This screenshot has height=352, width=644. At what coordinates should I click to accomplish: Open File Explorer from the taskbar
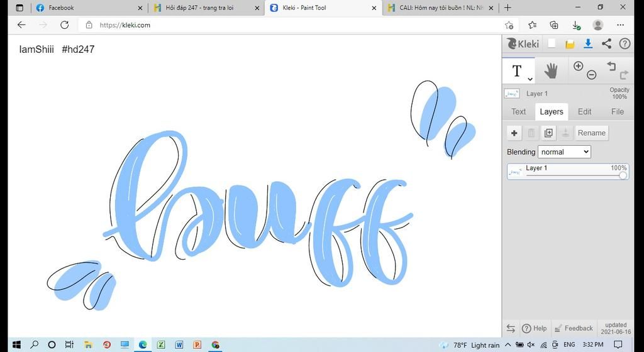(88, 344)
